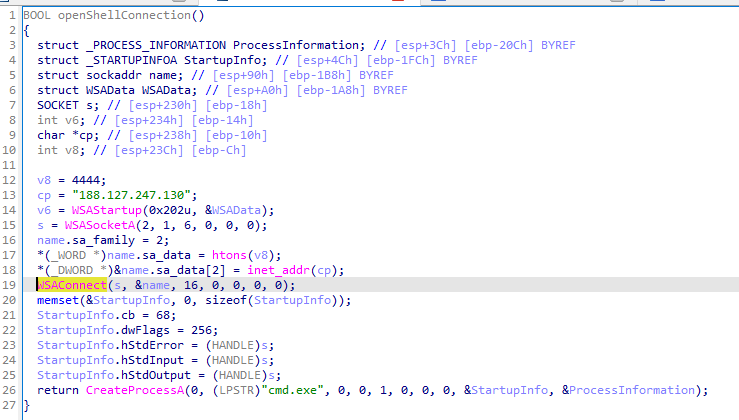Click &StartupInfo argument in CreateProcessA call

[x=506, y=390]
